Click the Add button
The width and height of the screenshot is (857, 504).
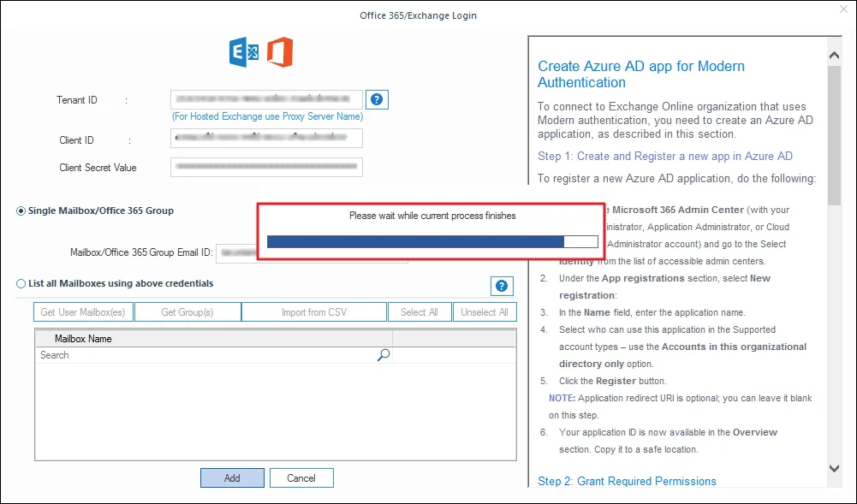coord(232,477)
